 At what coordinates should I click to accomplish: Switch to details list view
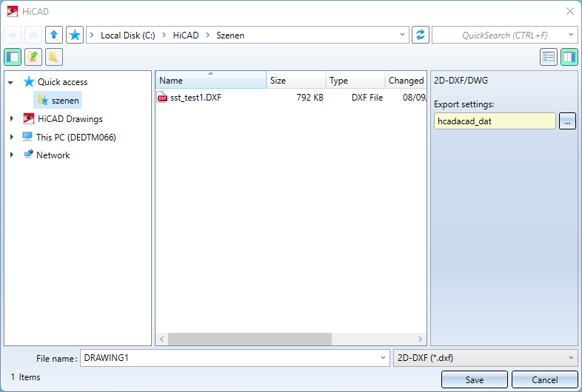pyautogui.click(x=549, y=57)
